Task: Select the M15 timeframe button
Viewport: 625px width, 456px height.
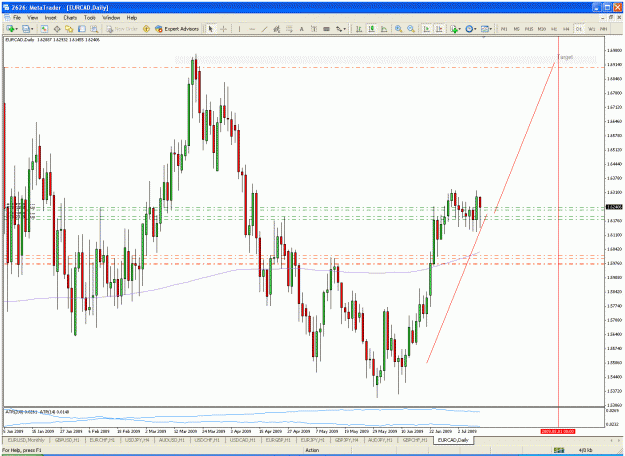Action: click(529, 29)
